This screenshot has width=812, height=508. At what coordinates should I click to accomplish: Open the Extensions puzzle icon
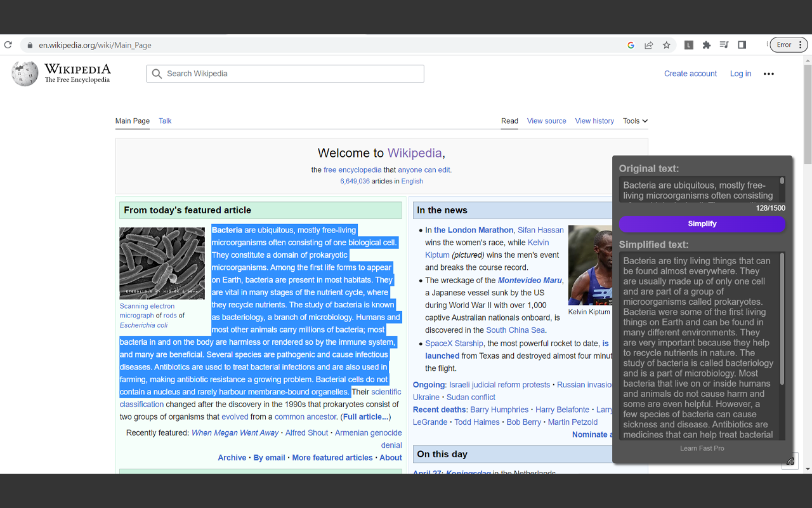pyautogui.click(x=706, y=45)
